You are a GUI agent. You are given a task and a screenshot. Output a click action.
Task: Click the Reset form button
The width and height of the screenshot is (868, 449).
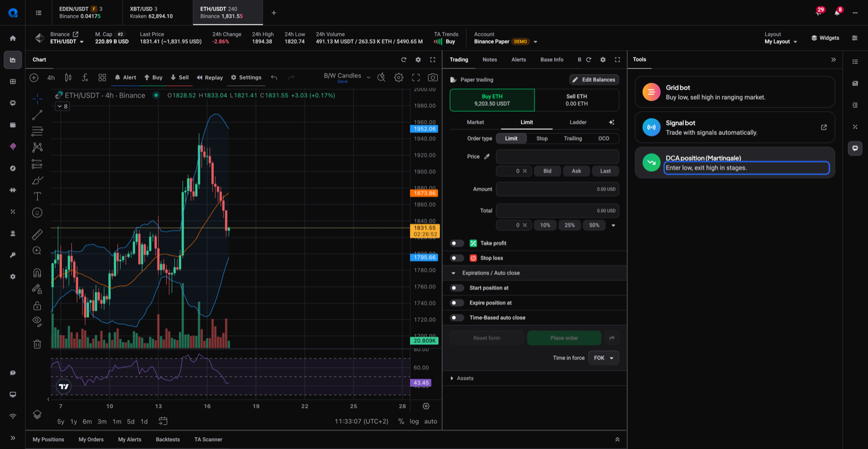click(x=487, y=338)
